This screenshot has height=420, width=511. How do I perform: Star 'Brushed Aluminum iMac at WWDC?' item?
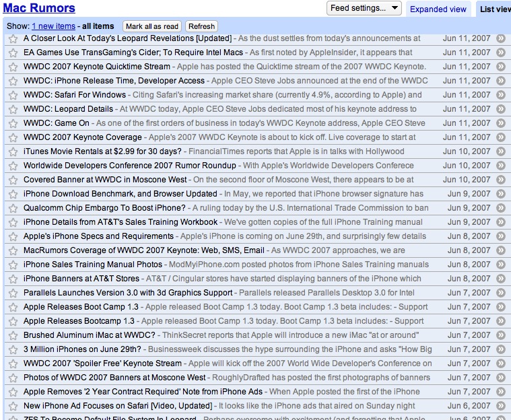(13, 336)
